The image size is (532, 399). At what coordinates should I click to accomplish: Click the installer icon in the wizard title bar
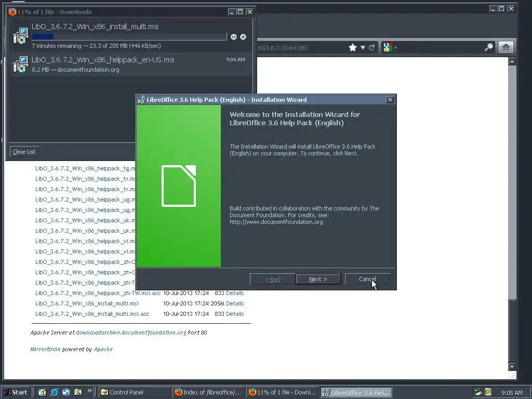[x=141, y=99]
